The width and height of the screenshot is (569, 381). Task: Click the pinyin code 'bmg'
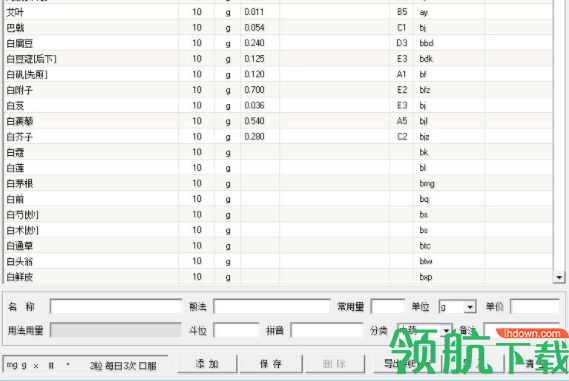point(427,184)
